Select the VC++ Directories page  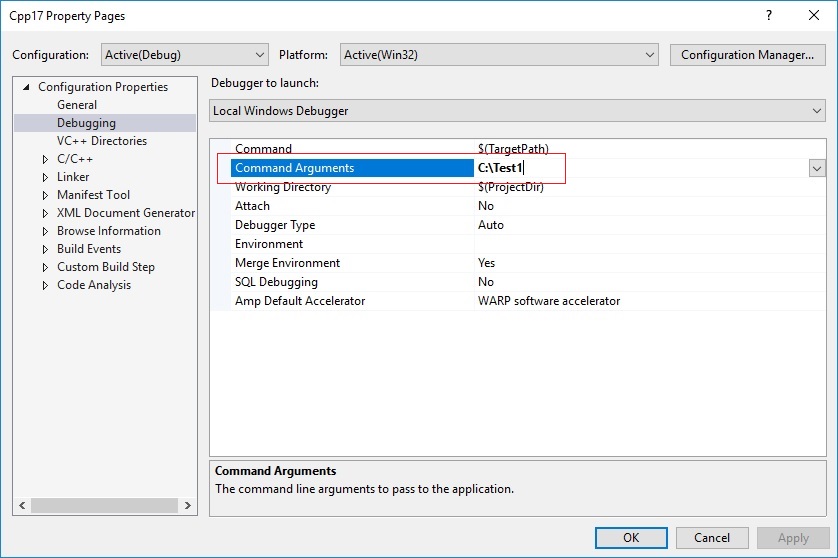coord(102,141)
